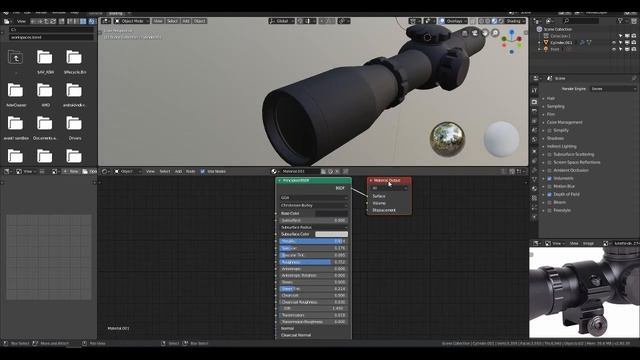
Task: Open the outliner filter funnel icon
Action: click(x=620, y=21)
